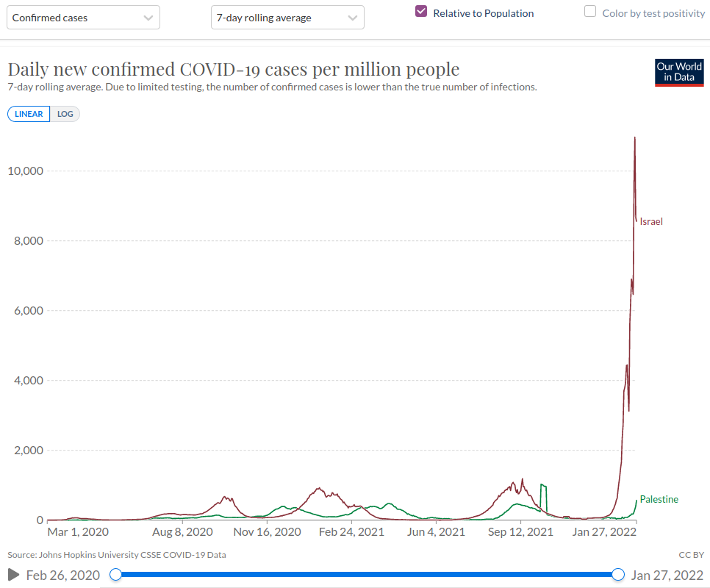The image size is (710, 588).
Task: Click the timeline start handle
Action: (x=115, y=574)
